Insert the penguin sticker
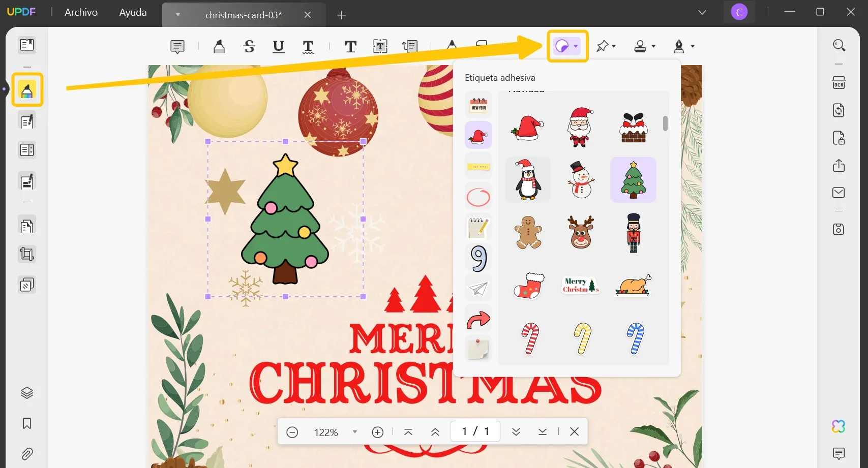 coord(528,180)
